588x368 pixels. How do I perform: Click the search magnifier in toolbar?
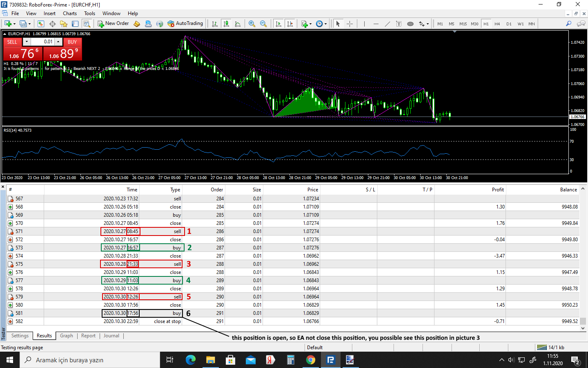(568, 24)
